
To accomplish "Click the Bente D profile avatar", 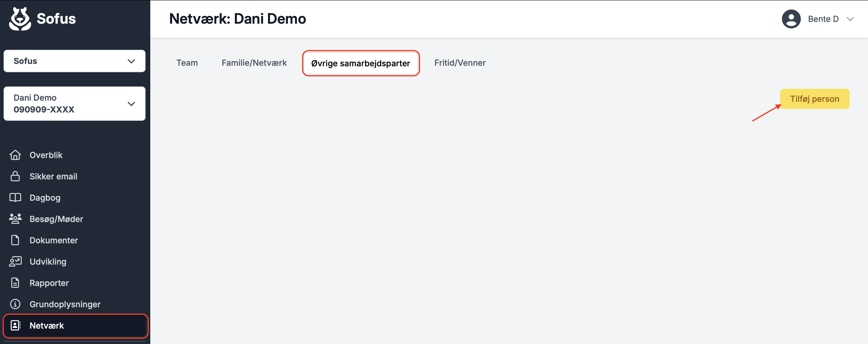I will point(791,19).
